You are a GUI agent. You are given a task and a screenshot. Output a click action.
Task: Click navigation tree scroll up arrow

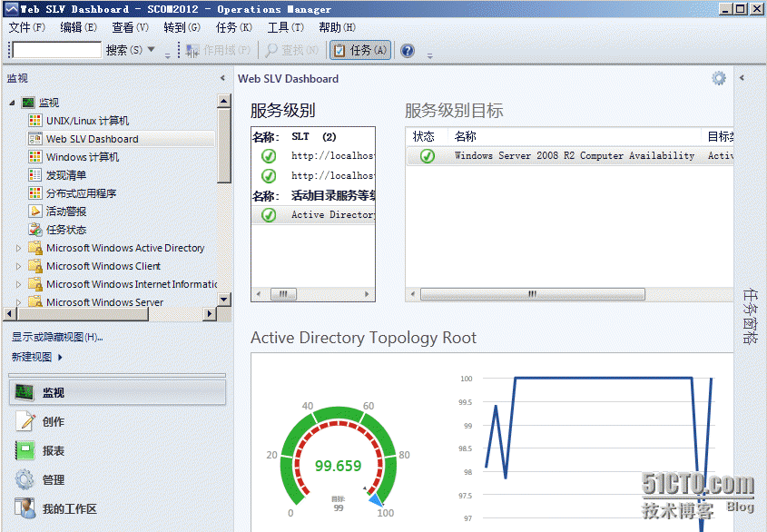point(224,102)
